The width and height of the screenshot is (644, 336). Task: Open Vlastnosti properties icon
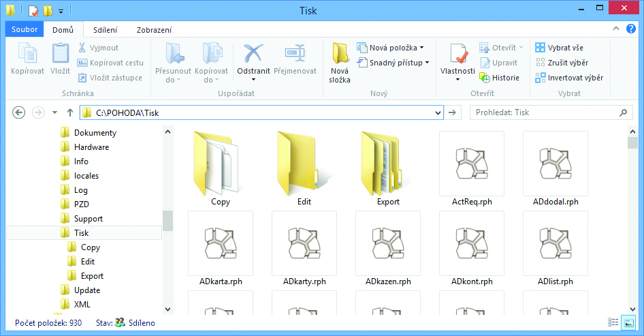[x=457, y=55]
